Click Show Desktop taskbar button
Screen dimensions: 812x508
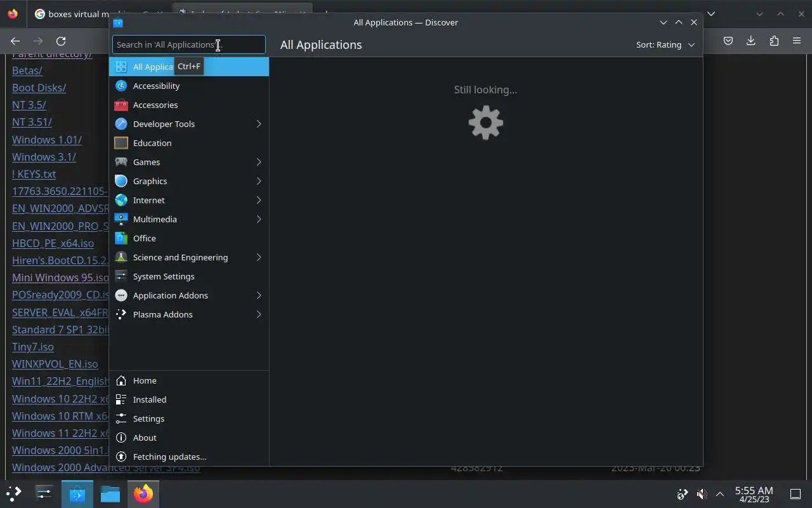(796, 494)
